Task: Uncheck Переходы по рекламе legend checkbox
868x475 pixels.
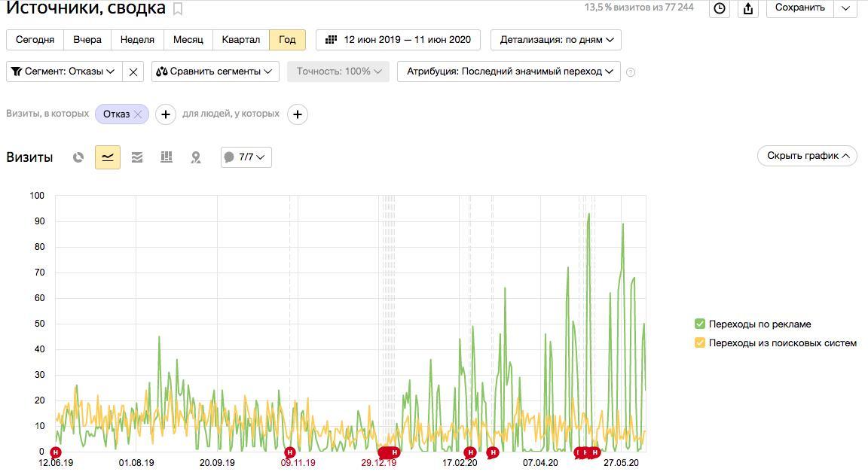Action: pos(700,324)
